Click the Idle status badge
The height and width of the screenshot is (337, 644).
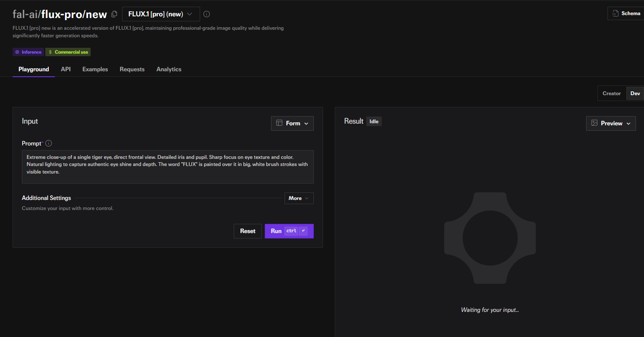[374, 122]
